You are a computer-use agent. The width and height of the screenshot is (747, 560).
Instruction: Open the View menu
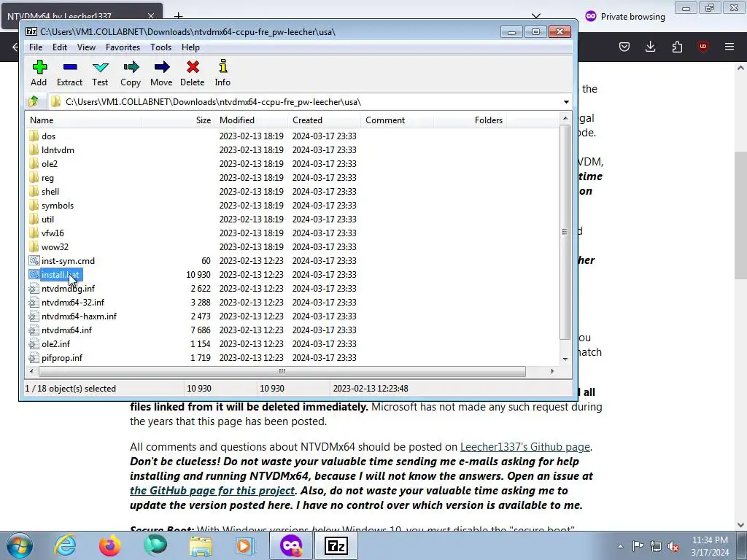click(x=86, y=47)
